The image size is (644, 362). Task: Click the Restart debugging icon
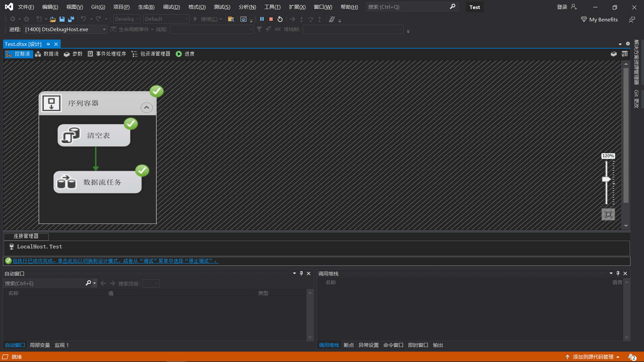pos(280,19)
